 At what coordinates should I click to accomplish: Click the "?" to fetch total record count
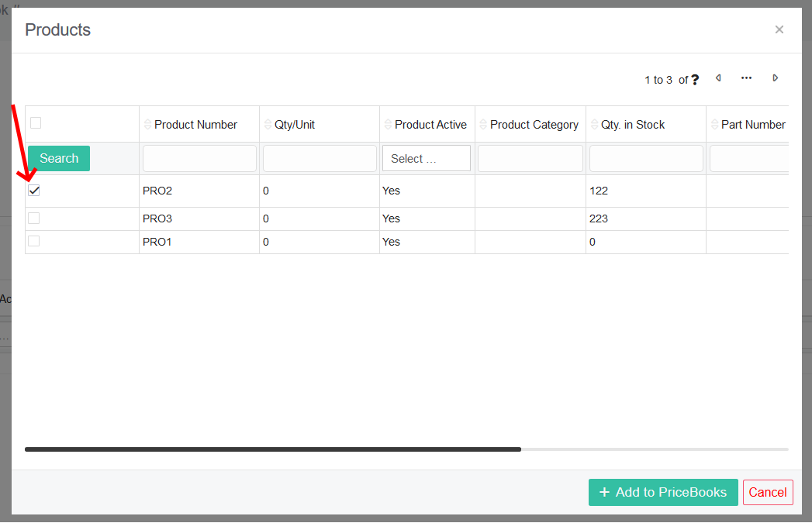tap(695, 78)
